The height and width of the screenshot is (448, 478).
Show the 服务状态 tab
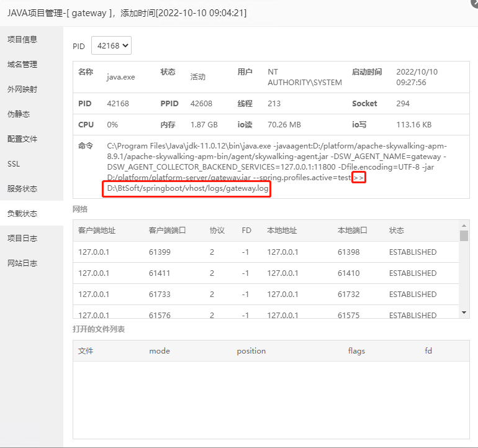coord(22,189)
